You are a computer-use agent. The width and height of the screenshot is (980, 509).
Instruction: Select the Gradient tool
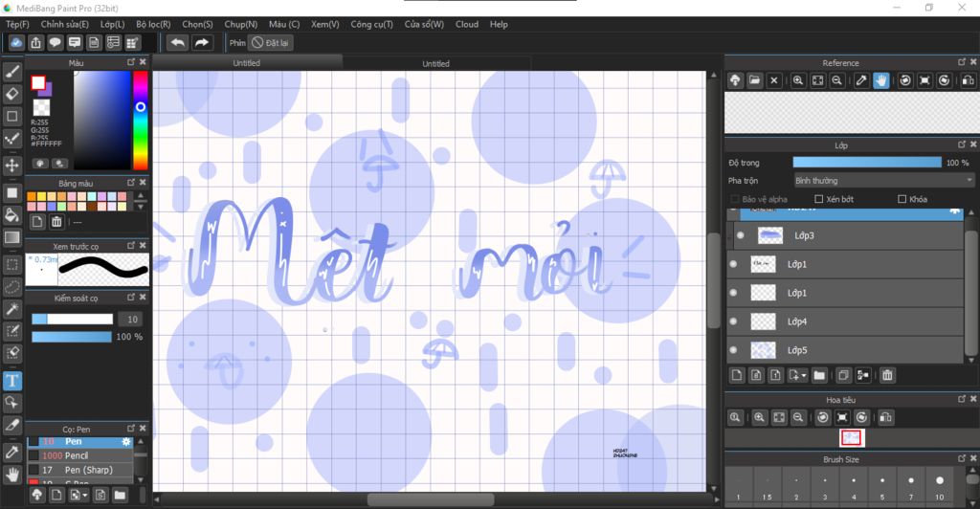pyautogui.click(x=11, y=237)
